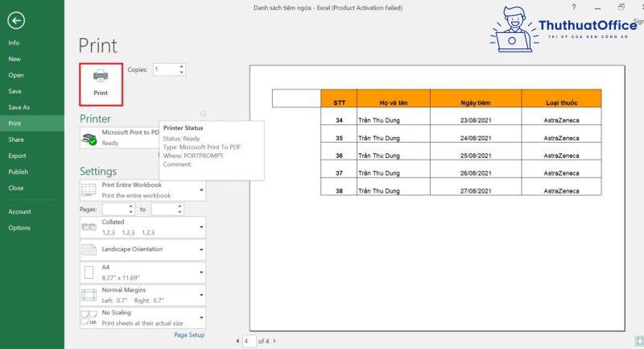
Task: Click the 'Loại thuốc' header in preview
Action: (561, 103)
